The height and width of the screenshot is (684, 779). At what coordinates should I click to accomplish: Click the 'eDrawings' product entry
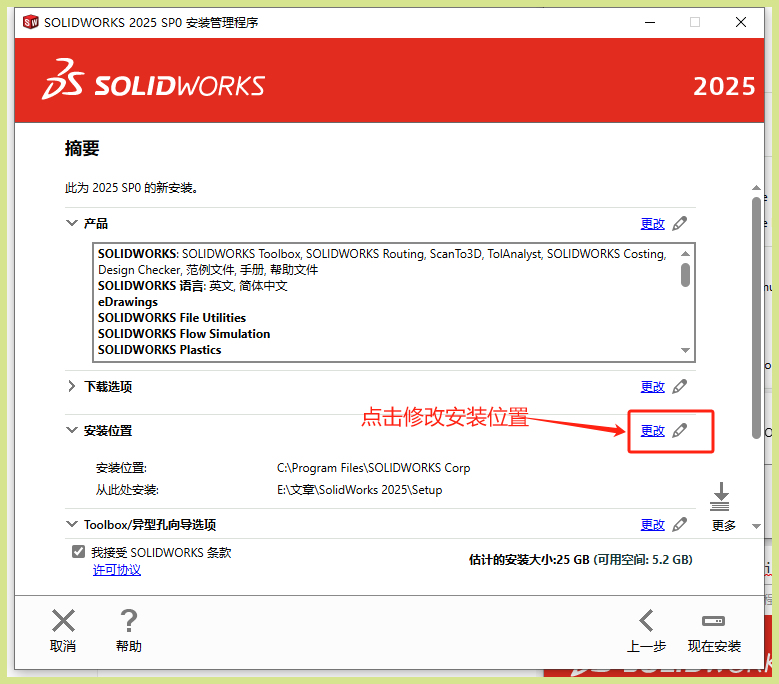tap(128, 302)
